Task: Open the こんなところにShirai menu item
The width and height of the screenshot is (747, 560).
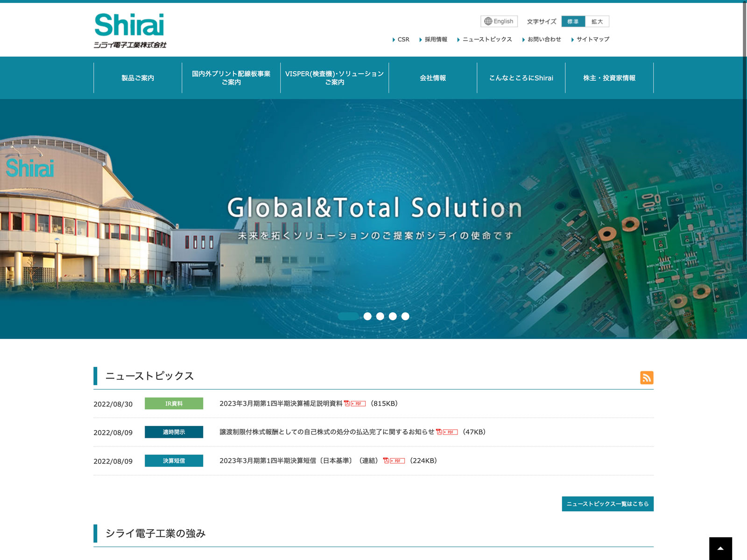Action: click(x=521, y=78)
